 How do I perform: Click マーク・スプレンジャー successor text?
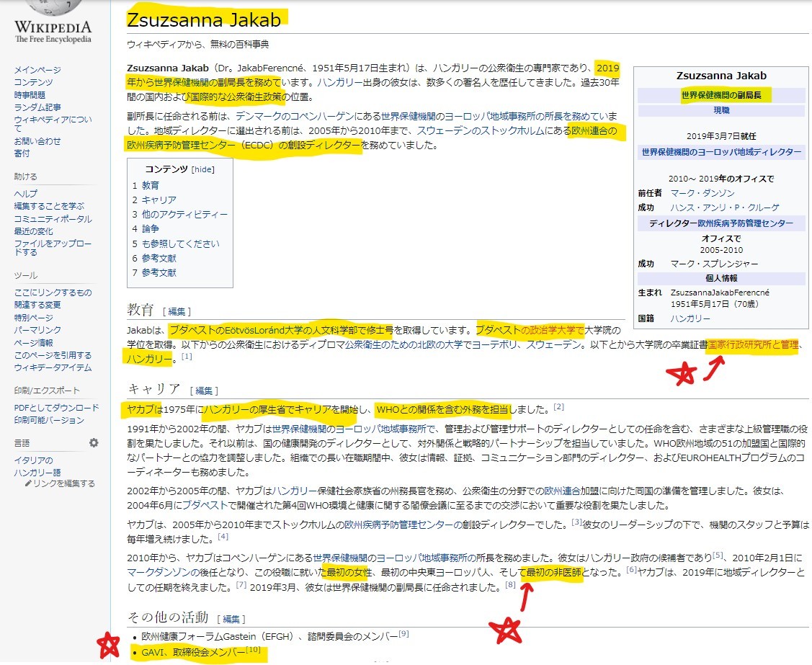click(x=714, y=264)
